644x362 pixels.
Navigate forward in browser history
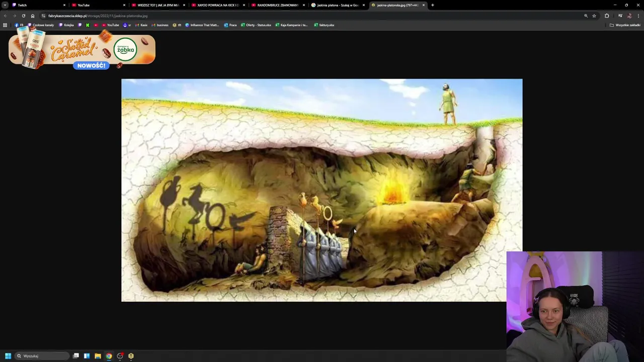(x=14, y=16)
